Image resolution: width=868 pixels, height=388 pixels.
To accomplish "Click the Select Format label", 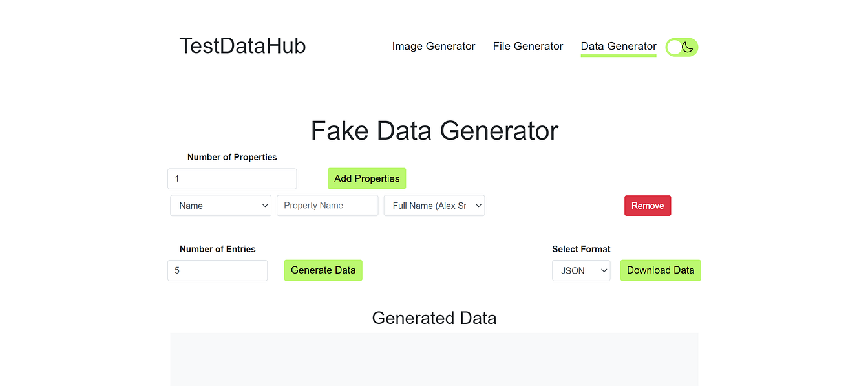I will 581,249.
